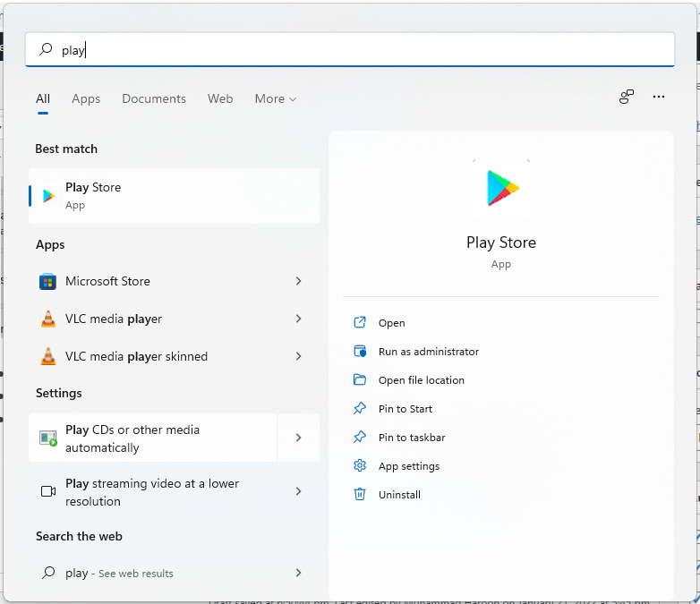Select Play Store best match result
The height and width of the screenshot is (604, 700).
(175, 196)
